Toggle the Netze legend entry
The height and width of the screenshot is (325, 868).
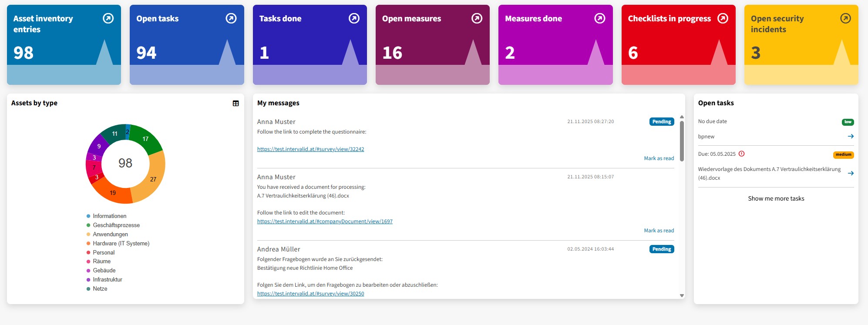coord(97,289)
